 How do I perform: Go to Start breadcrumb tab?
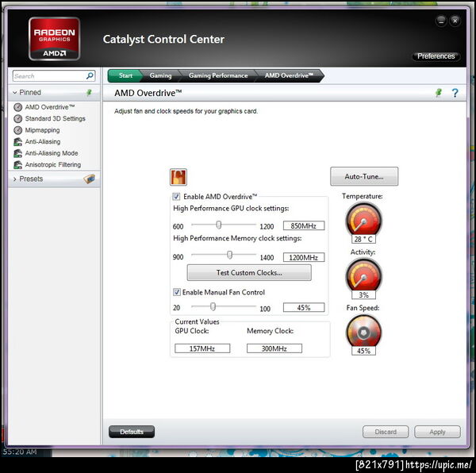[x=125, y=75]
